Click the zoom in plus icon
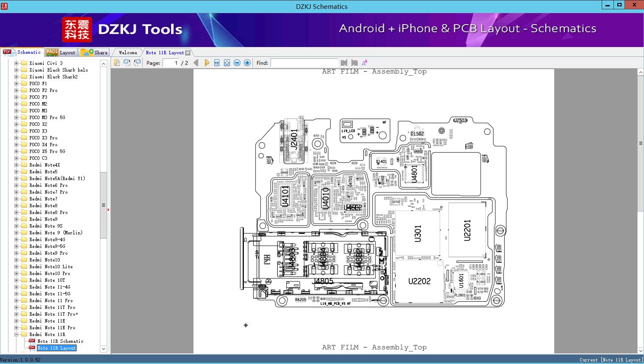This screenshot has width=644, height=364. point(247,63)
